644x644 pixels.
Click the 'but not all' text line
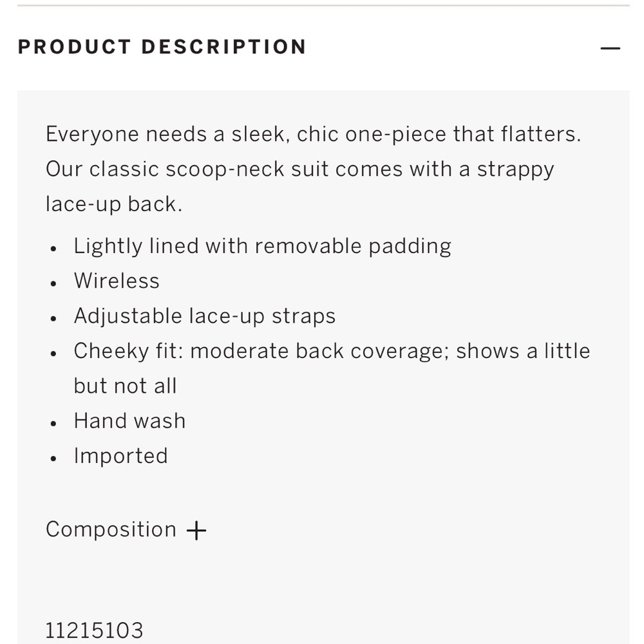point(126,386)
